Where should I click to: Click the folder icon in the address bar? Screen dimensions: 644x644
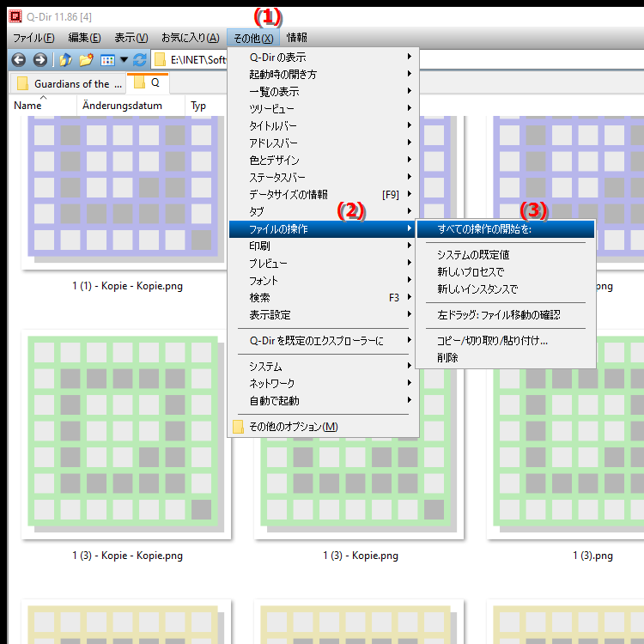tap(161, 60)
